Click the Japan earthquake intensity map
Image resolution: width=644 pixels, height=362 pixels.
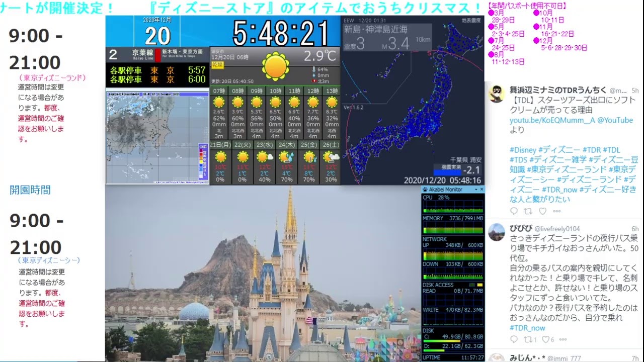tap(412, 101)
